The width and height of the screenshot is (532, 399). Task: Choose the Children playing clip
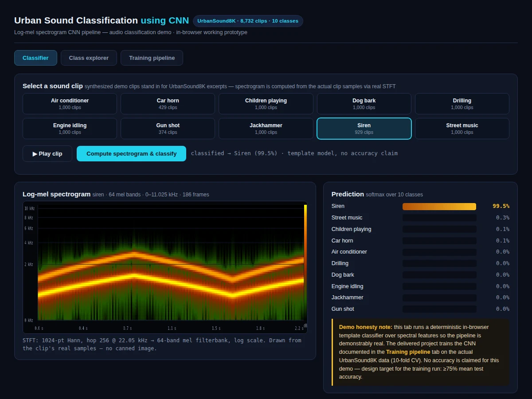(266, 104)
